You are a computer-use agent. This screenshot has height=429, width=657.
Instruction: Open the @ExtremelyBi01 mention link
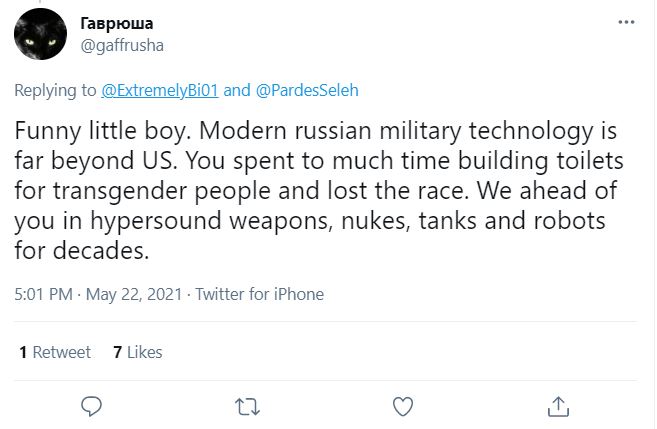tap(160, 90)
